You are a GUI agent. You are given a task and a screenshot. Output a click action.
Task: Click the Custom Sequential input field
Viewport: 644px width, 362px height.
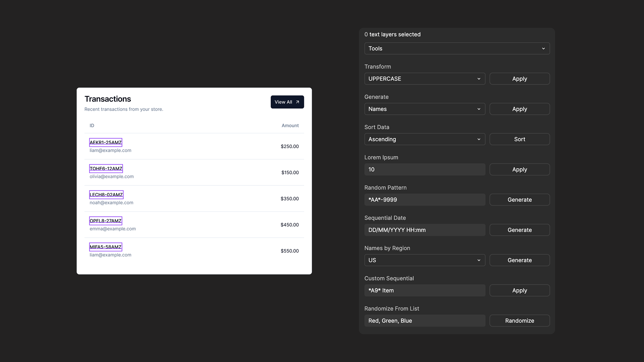(425, 291)
